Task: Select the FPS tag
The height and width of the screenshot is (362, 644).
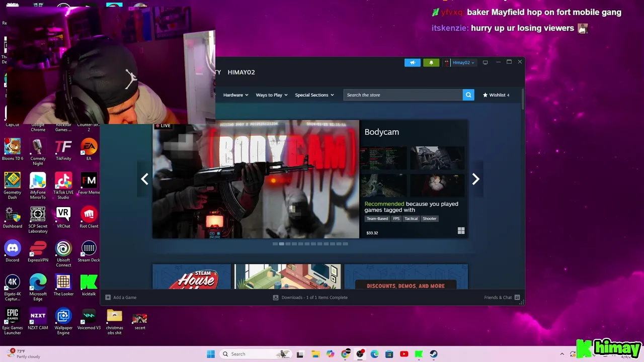Action: 396,219
